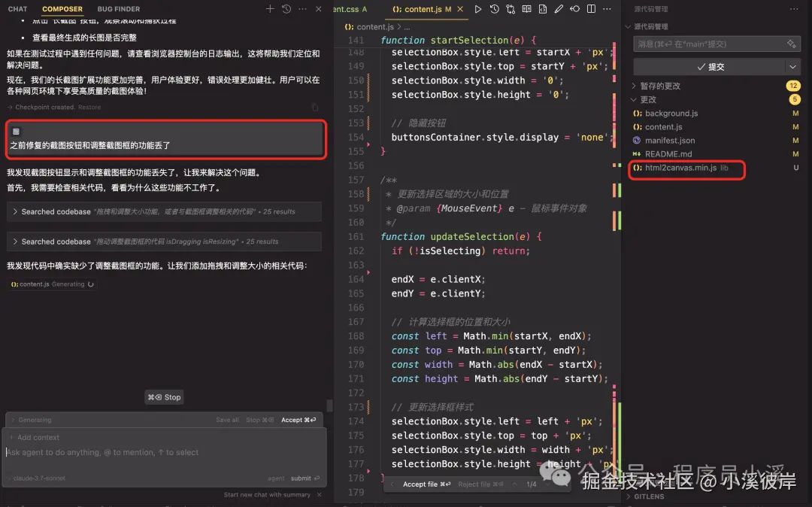Image resolution: width=812 pixels, height=507 pixels.
Task: Run content.js using the play icon
Action: tap(479, 9)
